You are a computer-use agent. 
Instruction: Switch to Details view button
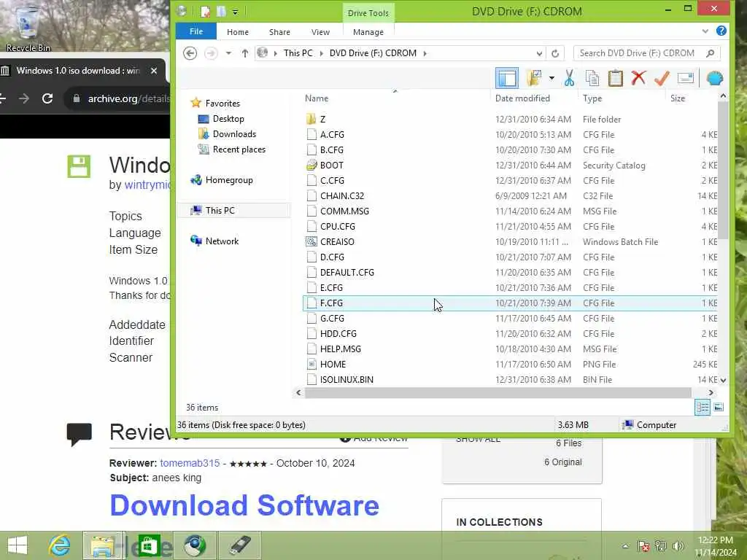(703, 407)
